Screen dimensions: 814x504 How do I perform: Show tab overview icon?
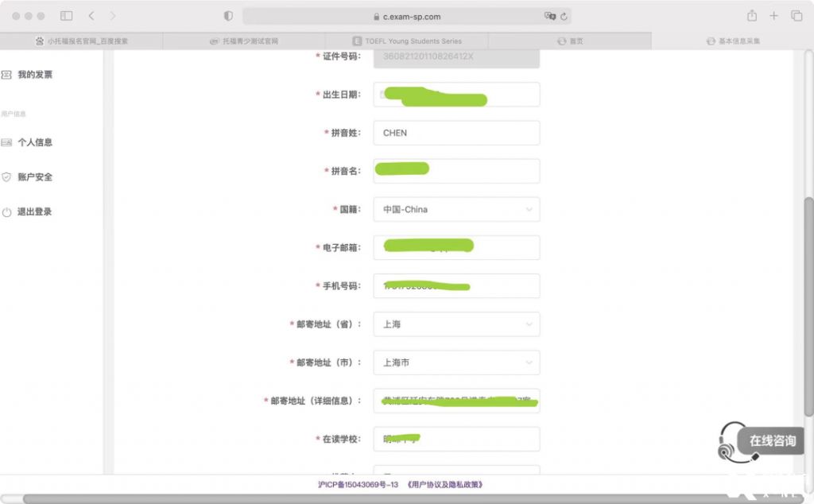coord(796,16)
